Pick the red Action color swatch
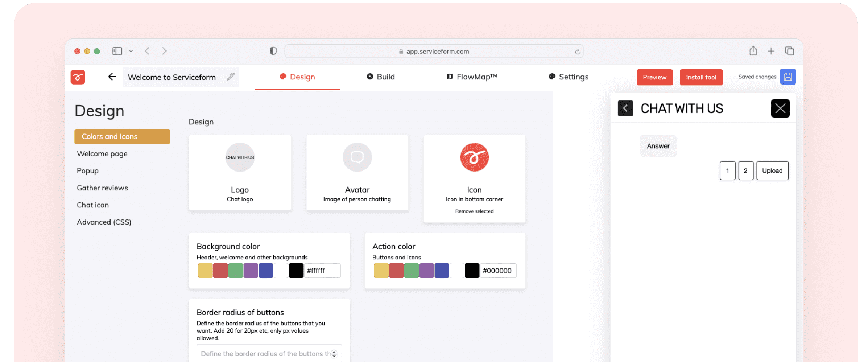This screenshot has width=868, height=362. (396, 271)
